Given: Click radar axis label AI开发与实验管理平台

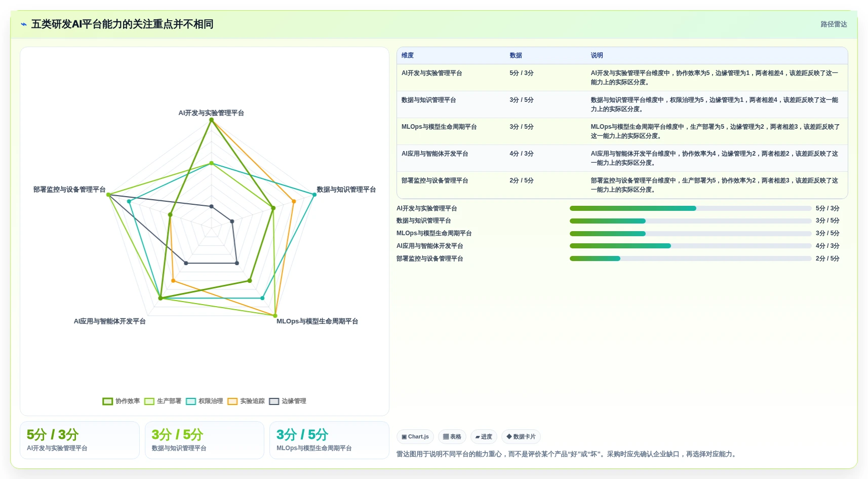Looking at the screenshot, I should coord(211,113).
